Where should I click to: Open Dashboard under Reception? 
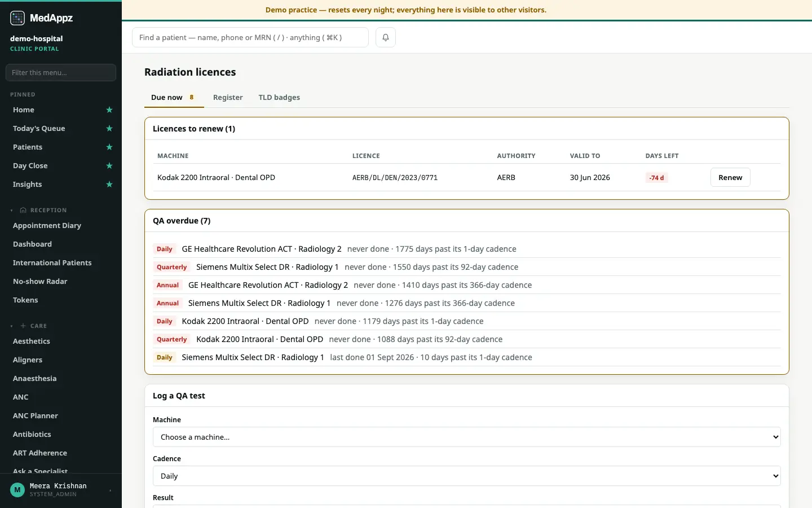pos(32,244)
